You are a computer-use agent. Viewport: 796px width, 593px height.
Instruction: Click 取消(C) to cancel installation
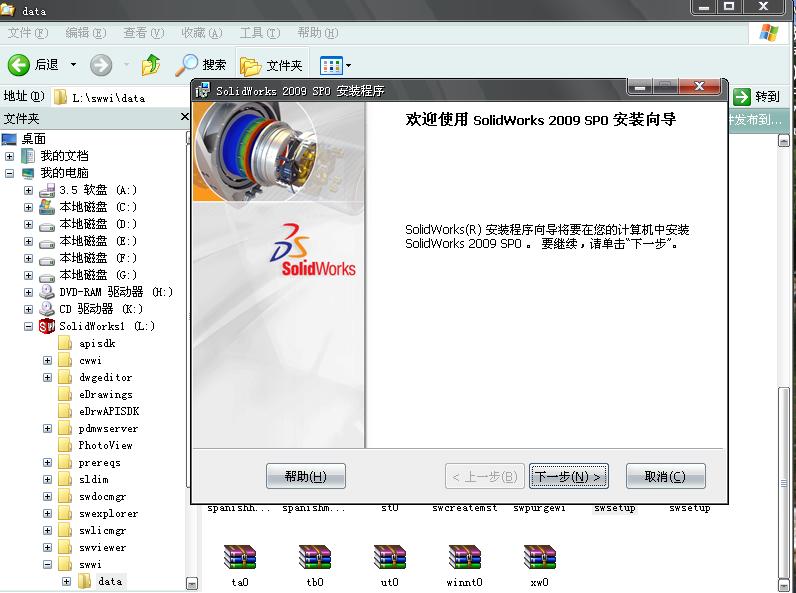pyautogui.click(x=666, y=476)
